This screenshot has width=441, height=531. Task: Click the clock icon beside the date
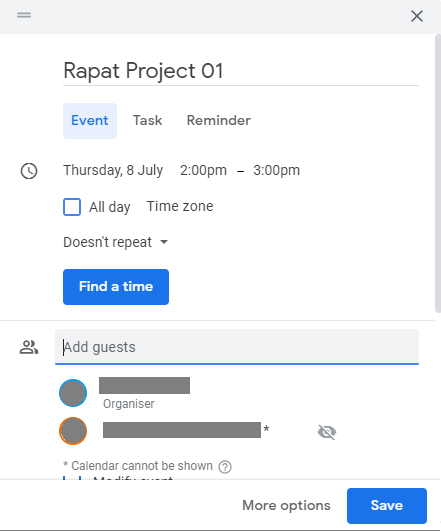pos(29,171)
